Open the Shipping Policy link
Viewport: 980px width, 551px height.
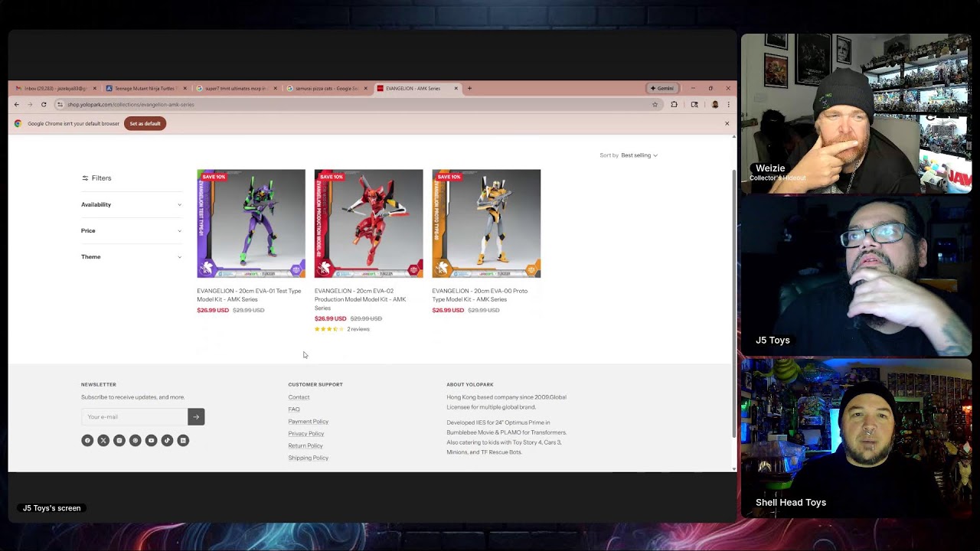pyautogui.click(x=308, y=458)
